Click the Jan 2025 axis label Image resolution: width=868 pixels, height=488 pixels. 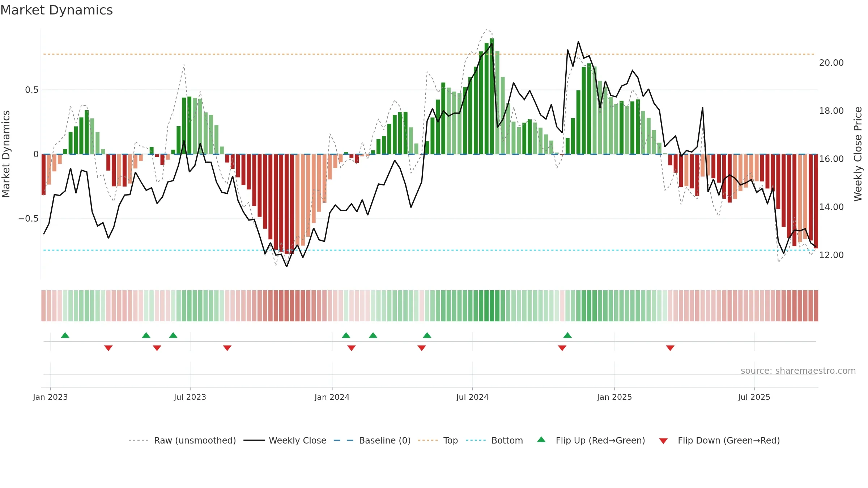pyautogui.click(x=614, y=397)
